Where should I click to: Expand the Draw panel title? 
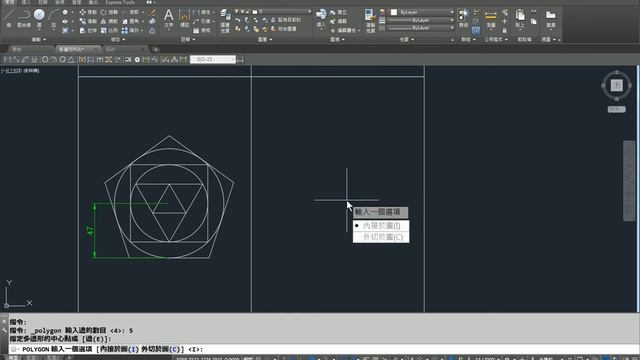(x=39, y=40)
